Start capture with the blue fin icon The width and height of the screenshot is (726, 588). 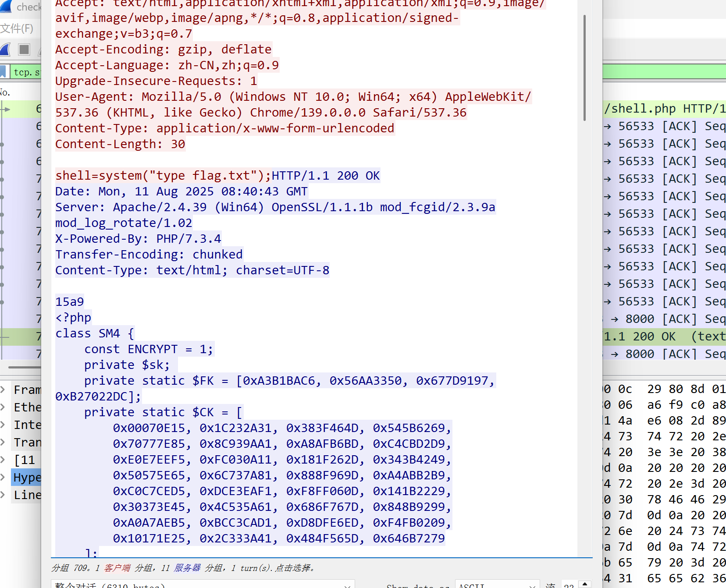[x=5, y=50]
